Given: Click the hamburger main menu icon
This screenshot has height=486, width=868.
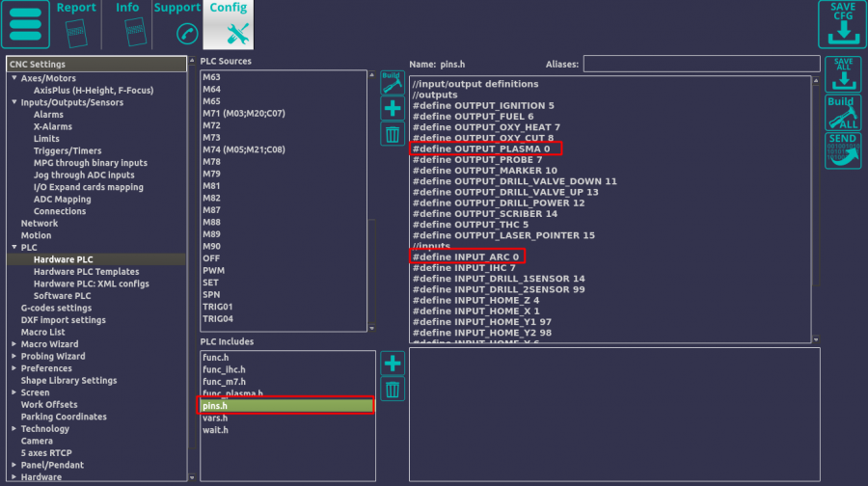Looking at the screenshot, I should pyautogui.click(x=25, y=25).
